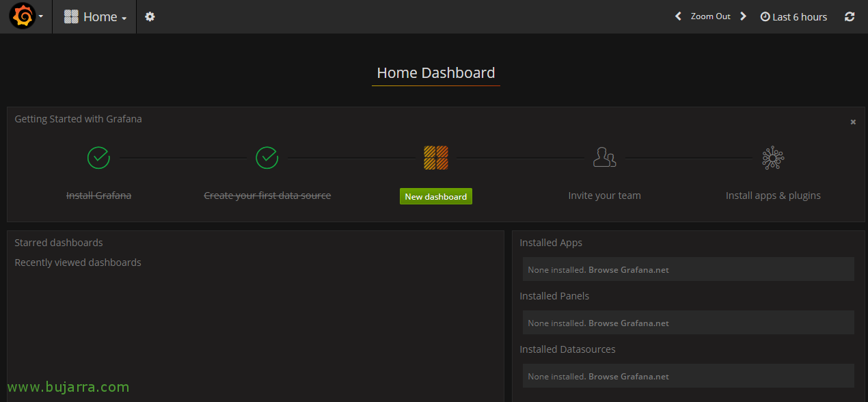Click the first data source checkmark icon
Viewport: 868px width, 402px height.
click(267, 157)
